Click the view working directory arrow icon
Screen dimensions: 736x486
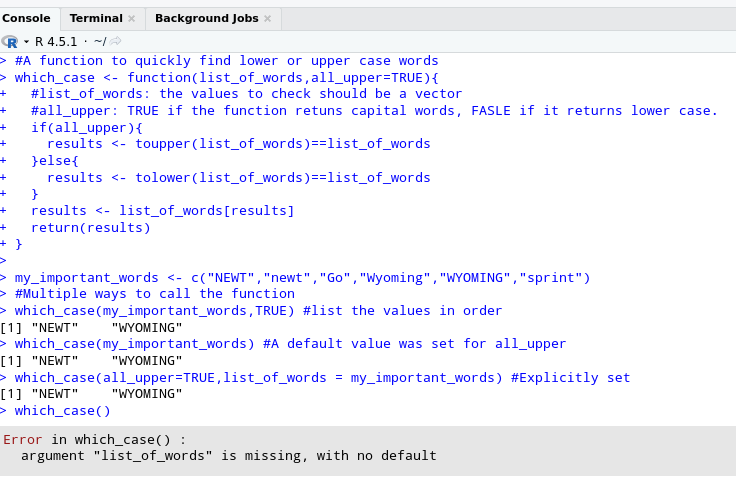click(115, 41)
